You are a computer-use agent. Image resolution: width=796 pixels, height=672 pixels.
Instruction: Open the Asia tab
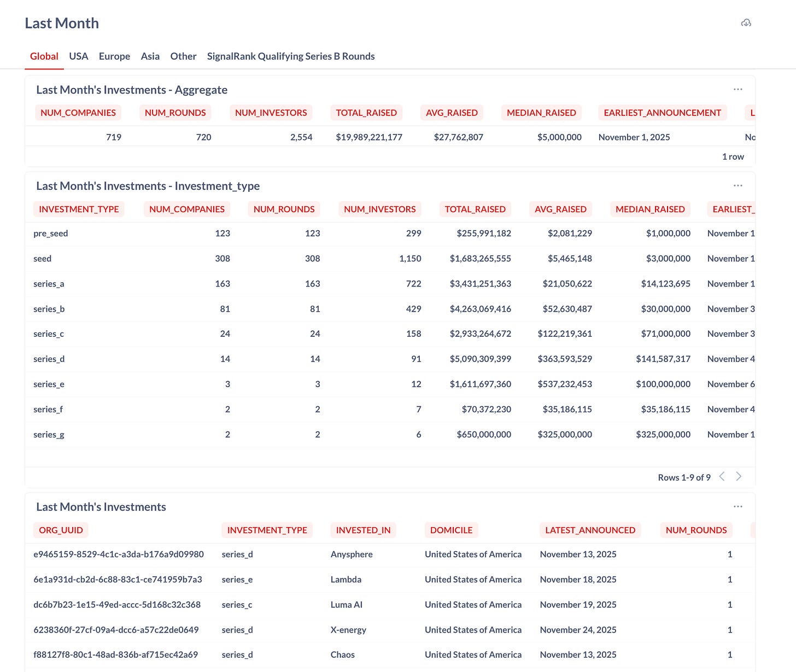150,56
